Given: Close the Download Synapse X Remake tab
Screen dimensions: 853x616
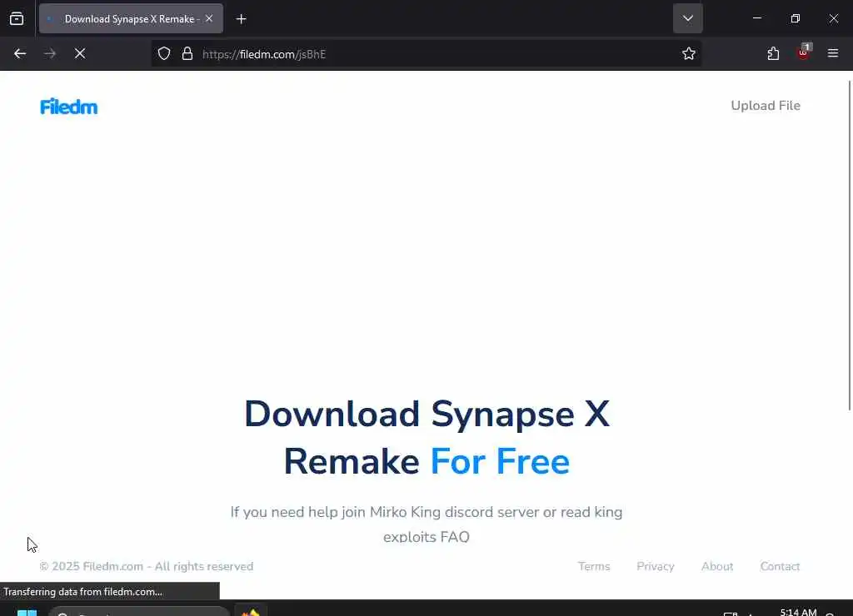Looking at the screenshot, I should (x=209, y=18).
